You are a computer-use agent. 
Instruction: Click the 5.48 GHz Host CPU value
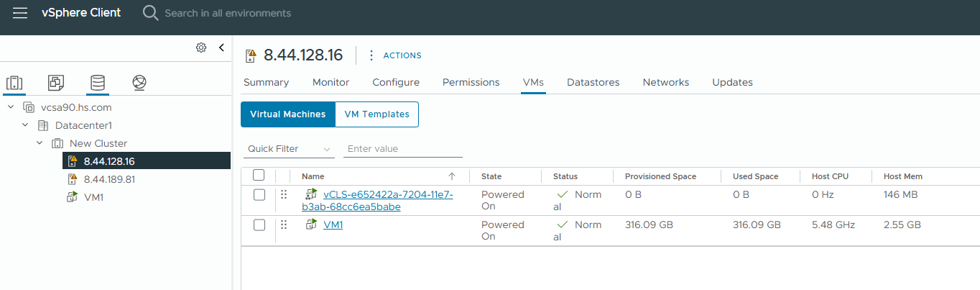(x=833, y=225)
